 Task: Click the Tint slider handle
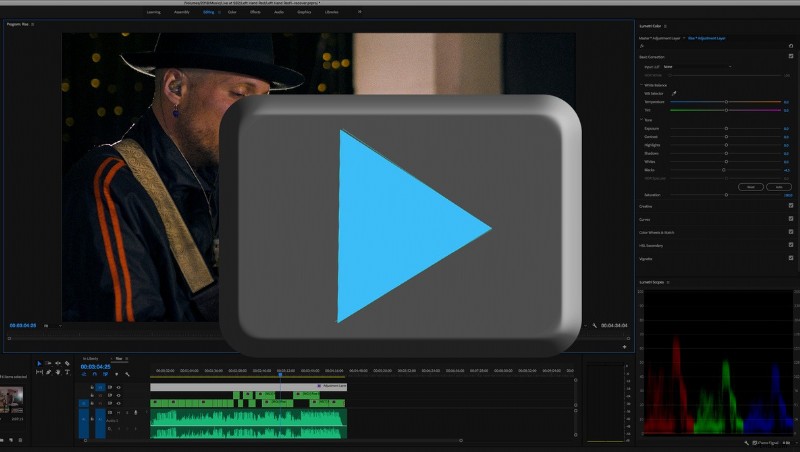[726, 110]
